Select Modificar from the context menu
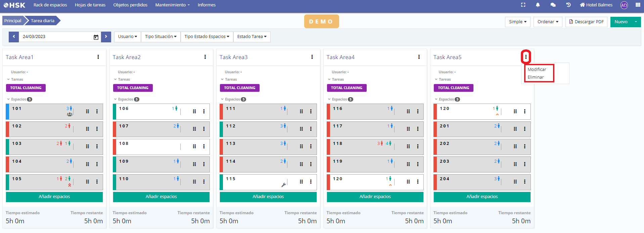 click(x=537, y=69)
